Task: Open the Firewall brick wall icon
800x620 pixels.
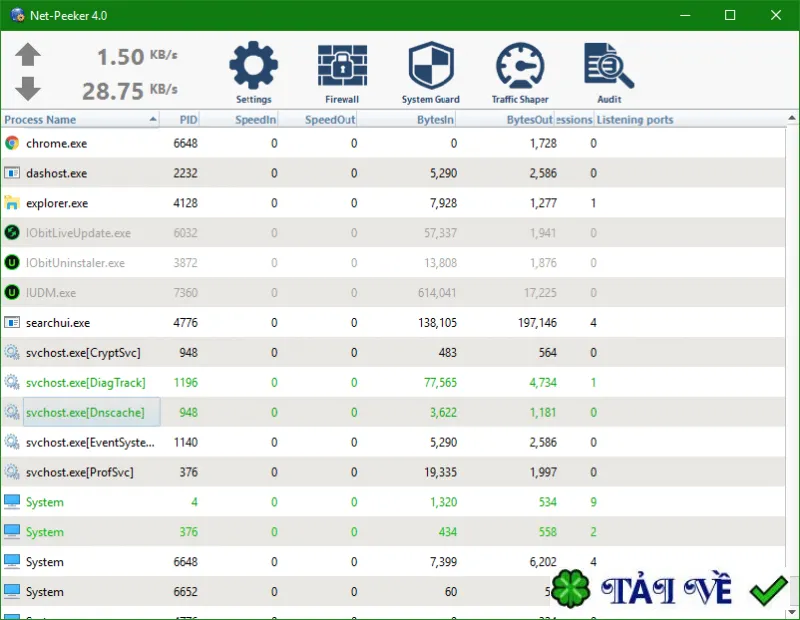Action: 342,65
